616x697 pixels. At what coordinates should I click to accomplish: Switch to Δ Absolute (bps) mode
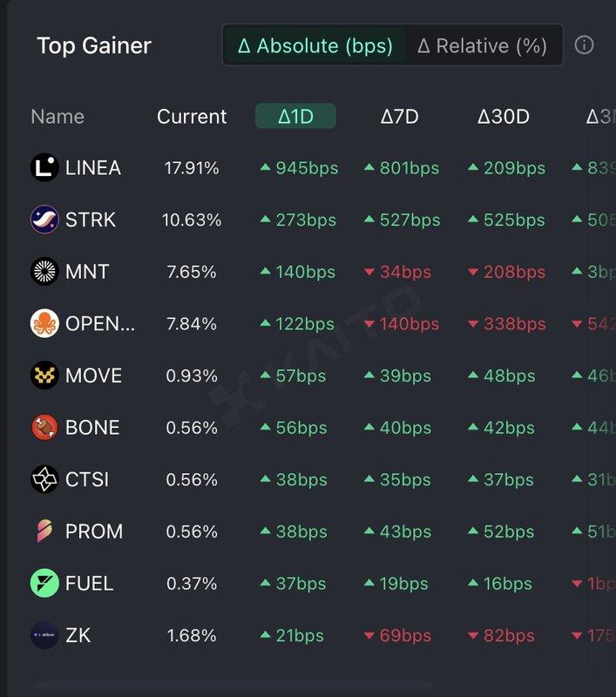tap(315, 45)
